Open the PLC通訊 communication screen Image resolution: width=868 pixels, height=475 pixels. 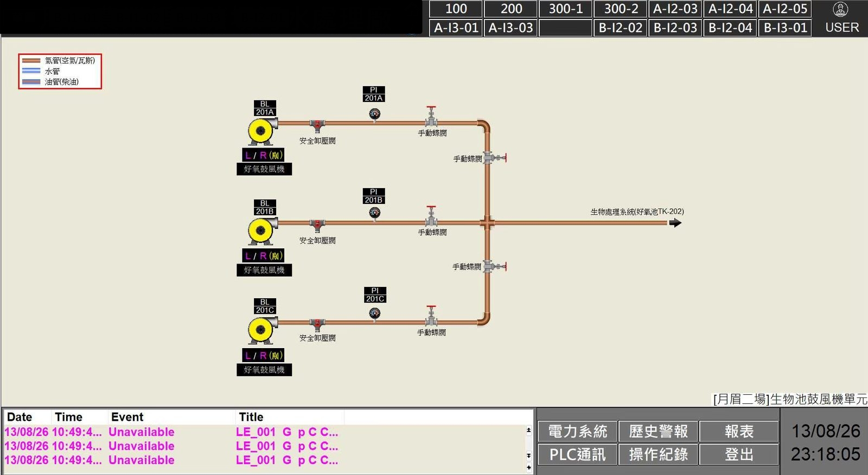point(577,454)
